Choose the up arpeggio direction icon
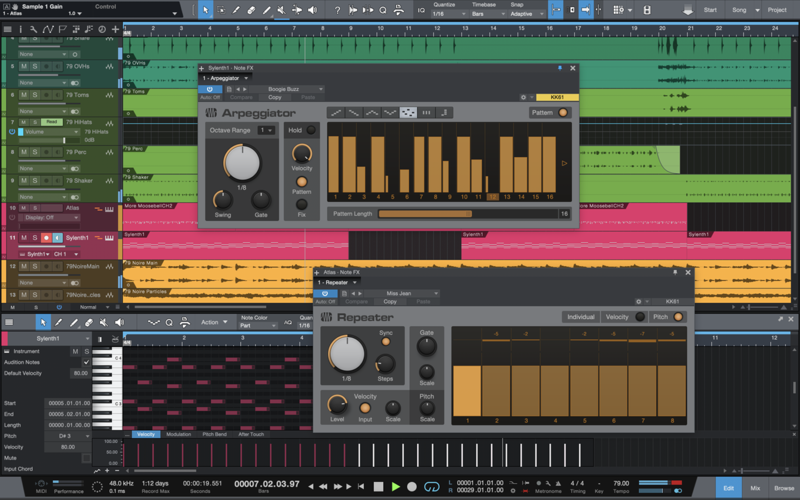The height and width of the screenshot is (500, 800). coord(336,113)
